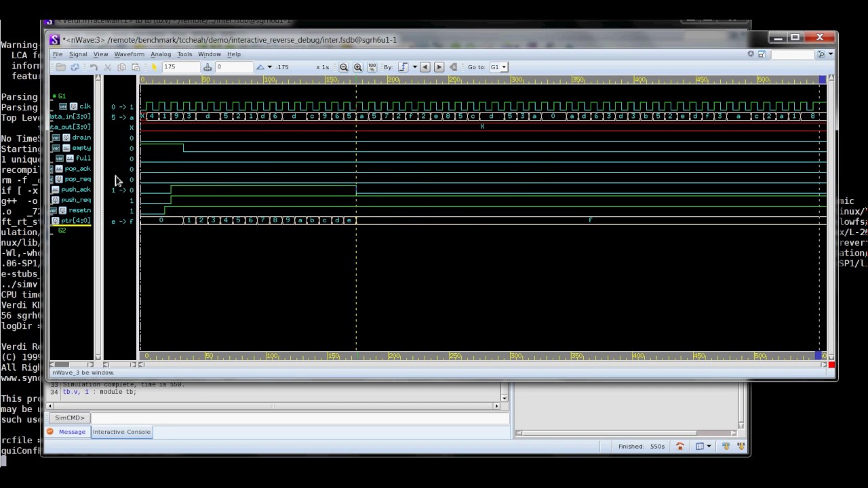Switch to the Interactive Console tab
The image size is (868, 488).
click(121, 432)
